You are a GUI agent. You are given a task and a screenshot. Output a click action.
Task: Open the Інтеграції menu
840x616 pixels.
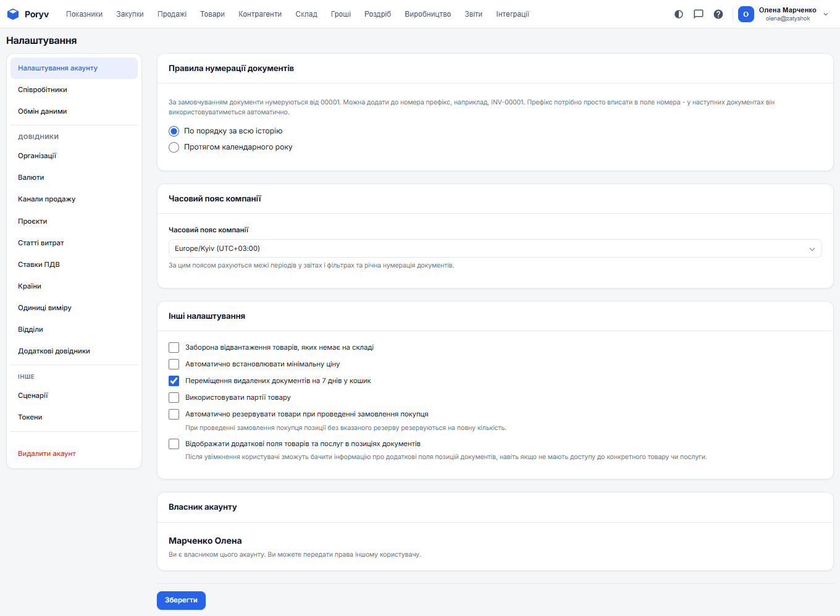[x=513, y=14]
